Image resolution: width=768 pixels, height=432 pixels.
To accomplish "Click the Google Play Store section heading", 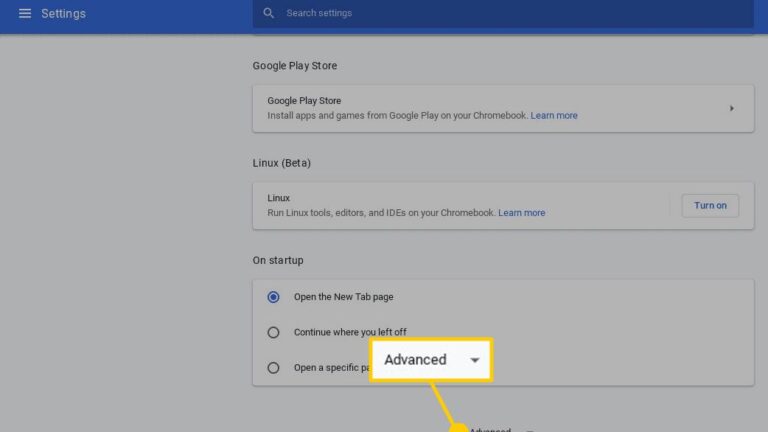I will (295, 66).
